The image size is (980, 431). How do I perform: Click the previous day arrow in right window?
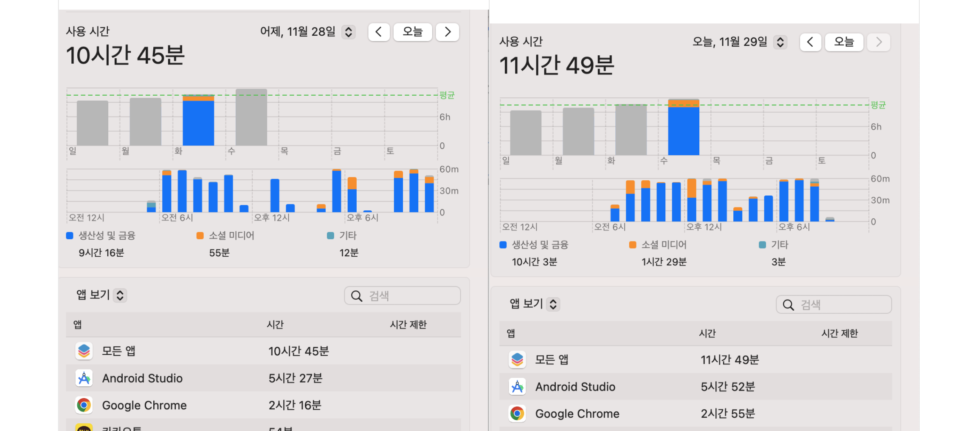[810, 42]
